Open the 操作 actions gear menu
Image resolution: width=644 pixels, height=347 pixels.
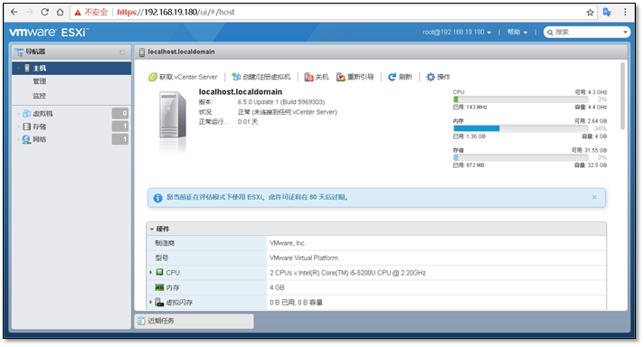(x=439, y=77)
